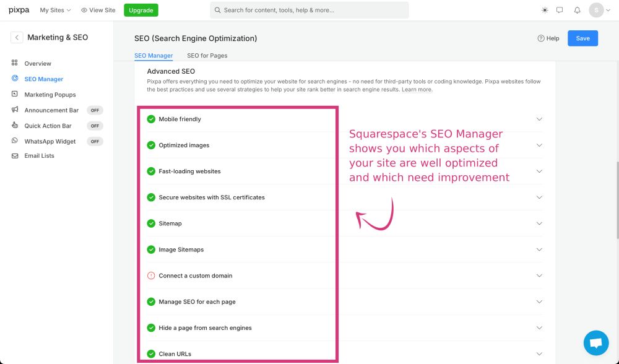
Task: Focus the search bar for content and tools
Action: (x=309, y=11)
